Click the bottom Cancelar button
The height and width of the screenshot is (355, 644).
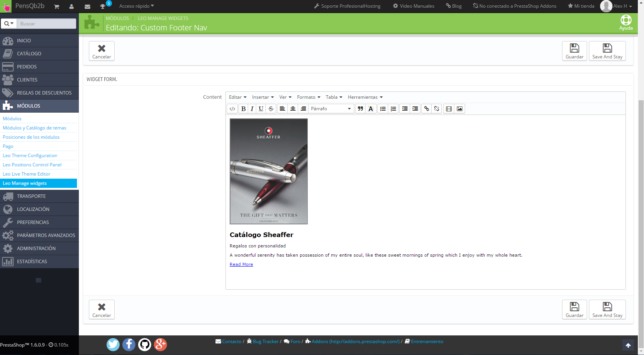(102, 310)
